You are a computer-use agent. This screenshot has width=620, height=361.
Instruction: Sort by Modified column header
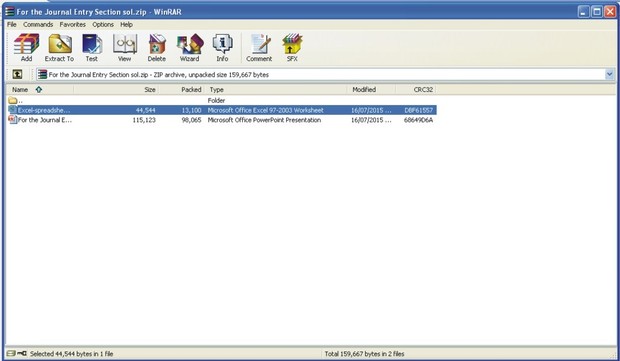pos(371,90)
